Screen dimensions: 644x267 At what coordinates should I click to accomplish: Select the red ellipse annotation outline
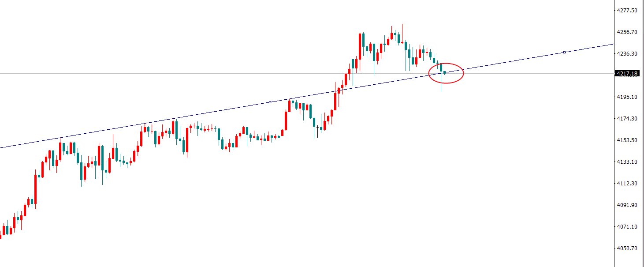[463, 74]
